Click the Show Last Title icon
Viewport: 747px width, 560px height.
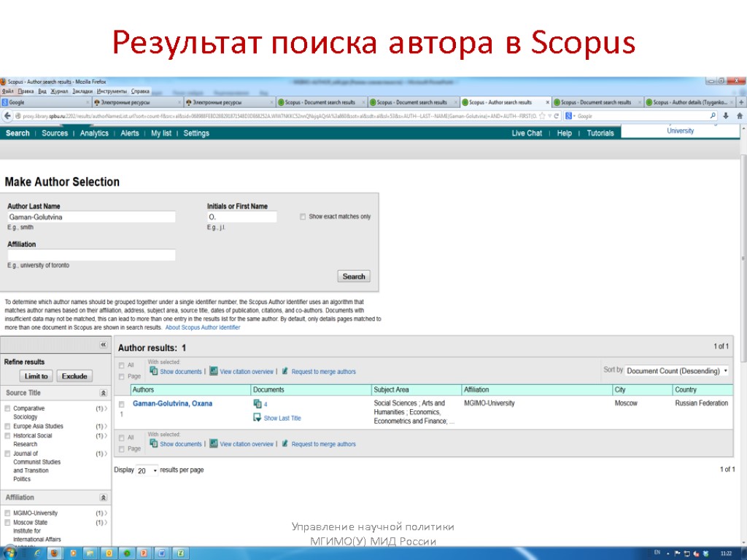pyautogui.click(x=258, y=418)
